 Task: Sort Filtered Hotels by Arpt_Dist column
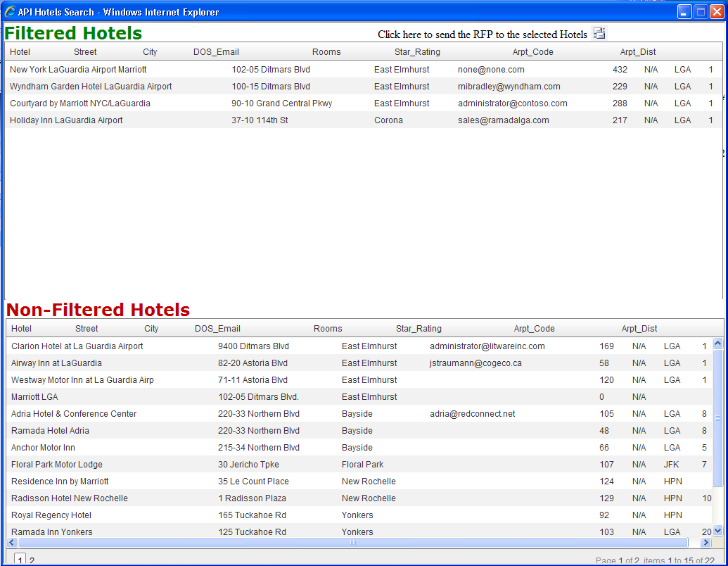(638, 52)
